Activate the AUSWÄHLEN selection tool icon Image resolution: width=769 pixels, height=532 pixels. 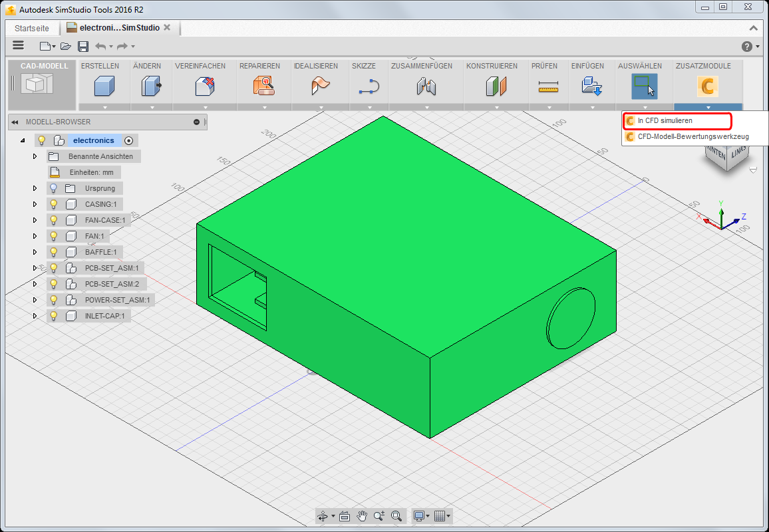coord(644,86)
